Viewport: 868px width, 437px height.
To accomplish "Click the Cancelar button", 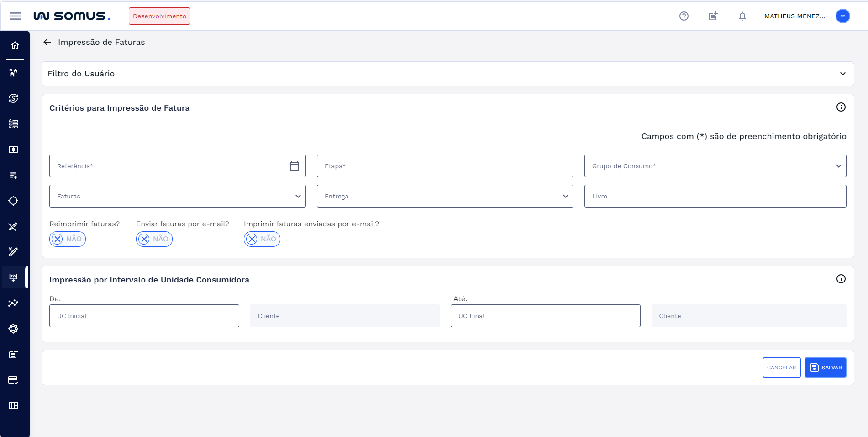I will click(x=781, y=368).
